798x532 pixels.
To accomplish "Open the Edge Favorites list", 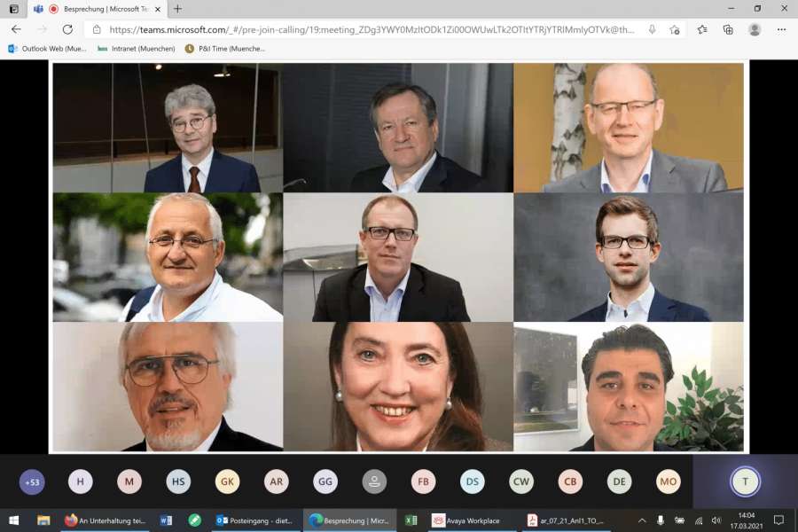I will [702, 29].
